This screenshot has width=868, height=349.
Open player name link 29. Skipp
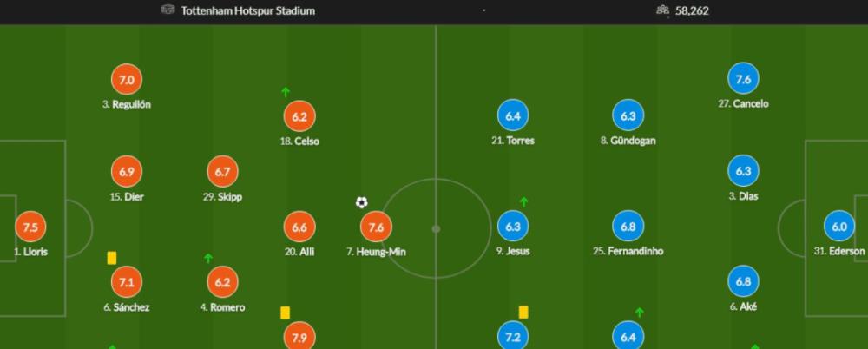coord(222,197)
